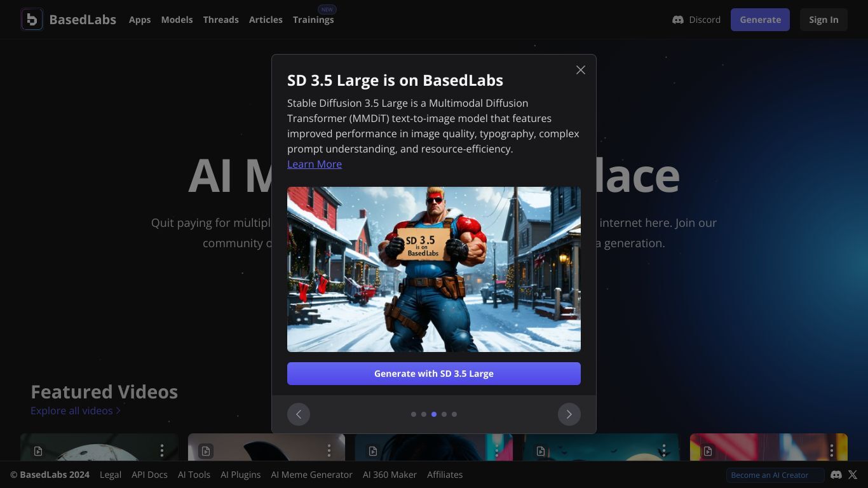This screenshot has height=488, width=868.
Task: Open Explore all videos link
Action: 76,410
